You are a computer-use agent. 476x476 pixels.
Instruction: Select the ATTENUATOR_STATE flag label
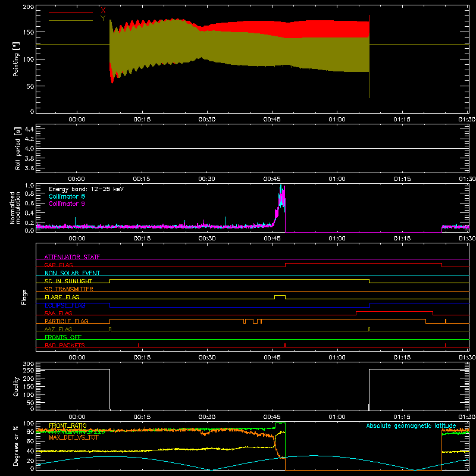pyautogui.click(x=72, y=257)
